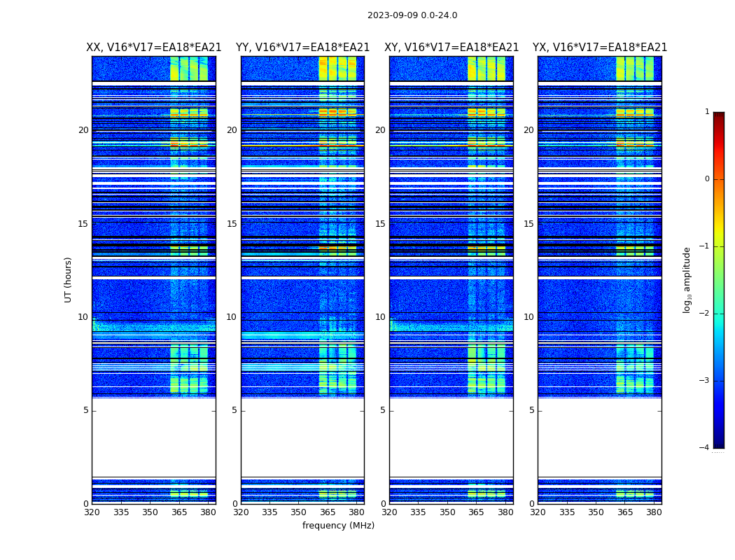Screen dimensions: 735x560
Task: Click the 0 tick label beside colorbar
Action: point(706,179)
